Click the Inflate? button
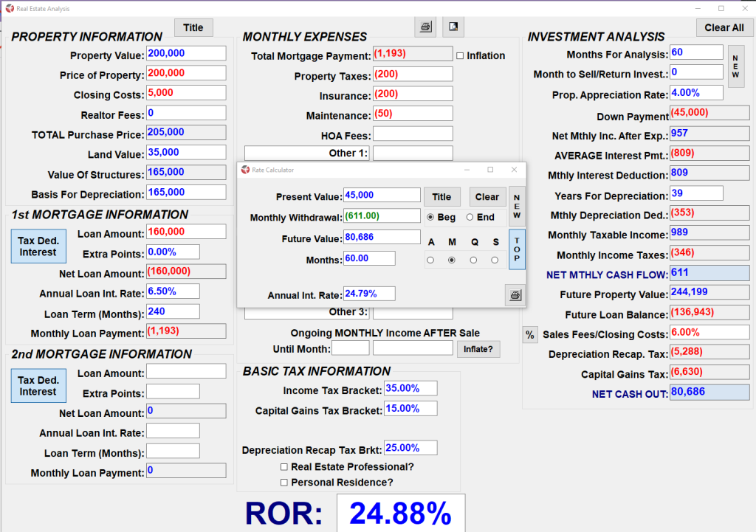Viewport: 756px width, 532px height. click(478, 349)
